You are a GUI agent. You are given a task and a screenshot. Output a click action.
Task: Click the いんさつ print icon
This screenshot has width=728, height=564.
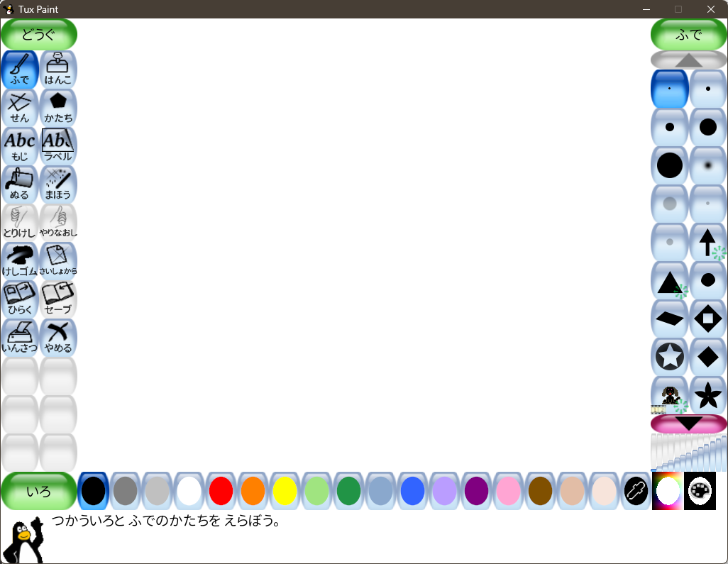(x=20, y=338)
